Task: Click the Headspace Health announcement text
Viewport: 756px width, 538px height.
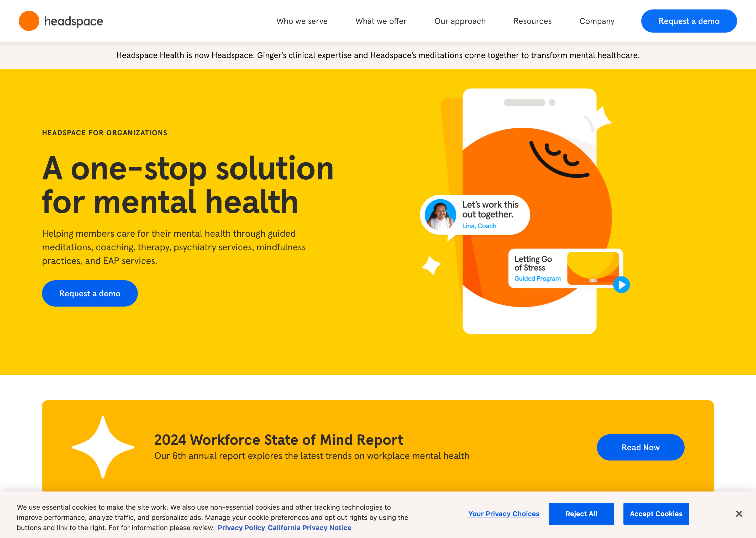Action: tap(378, 55)
